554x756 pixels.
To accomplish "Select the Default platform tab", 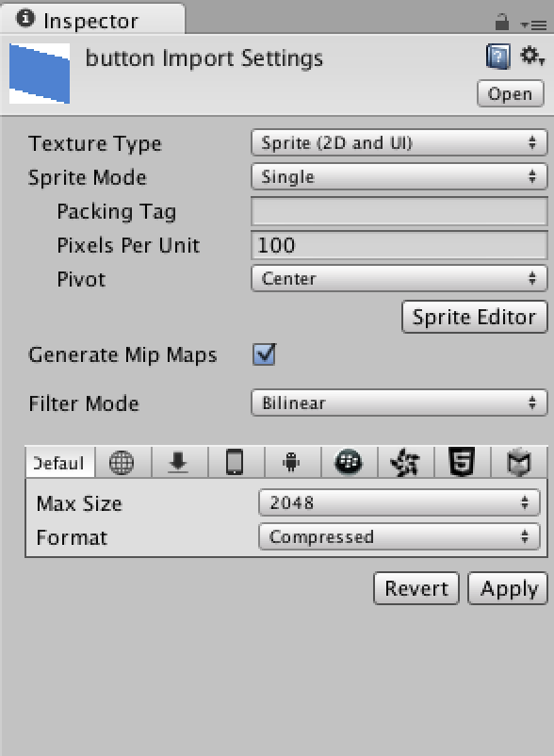I will point(59,463).
